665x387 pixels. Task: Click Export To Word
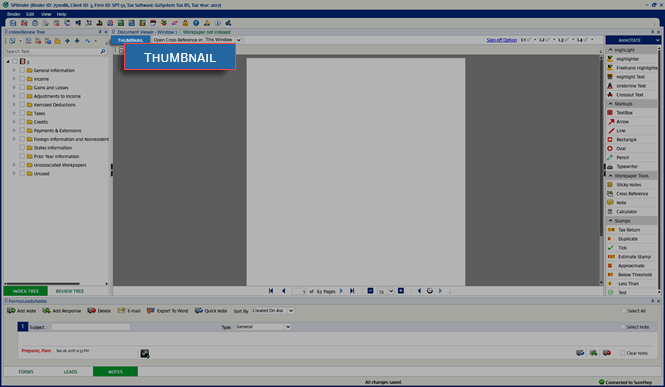[x=168, y=311]
